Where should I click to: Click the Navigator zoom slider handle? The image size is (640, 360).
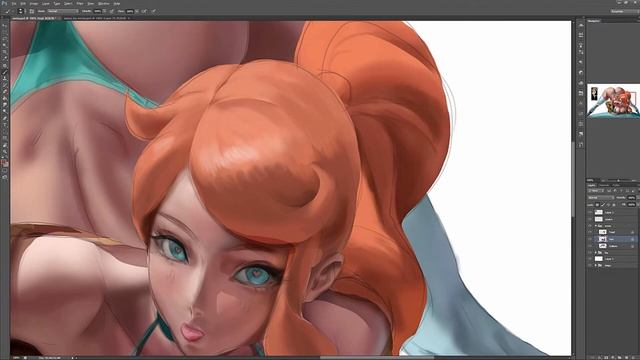pyautogui.click(x=618, y=180)
